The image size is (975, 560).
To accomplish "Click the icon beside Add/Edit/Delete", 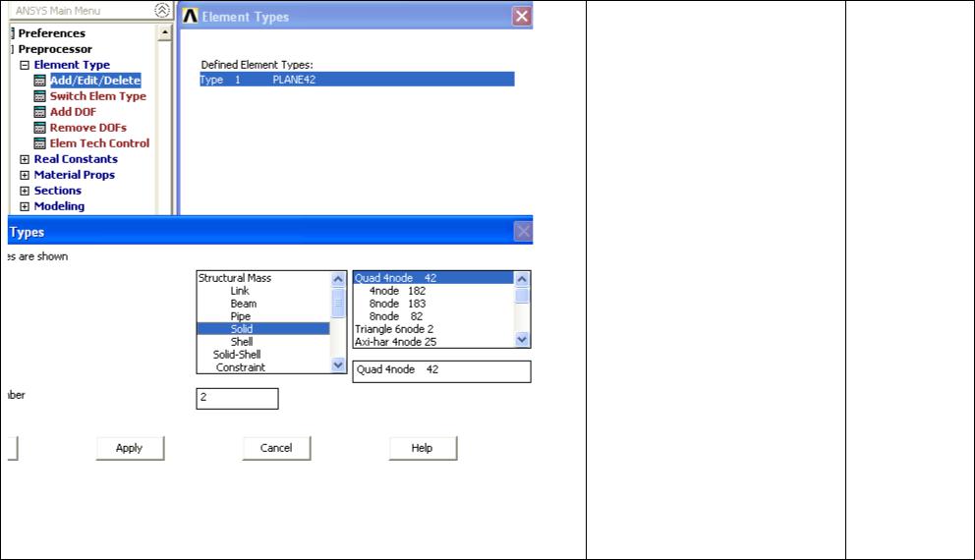I will click(39, 81).
